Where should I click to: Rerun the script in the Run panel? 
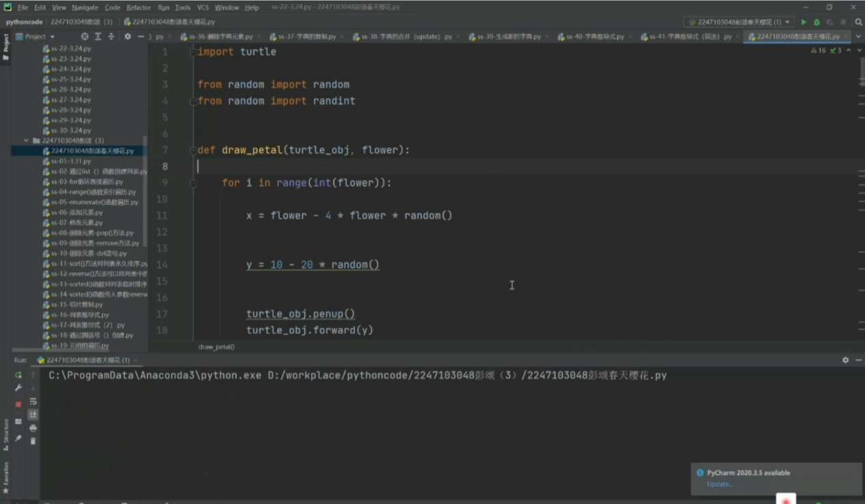[x=18, y=375]
